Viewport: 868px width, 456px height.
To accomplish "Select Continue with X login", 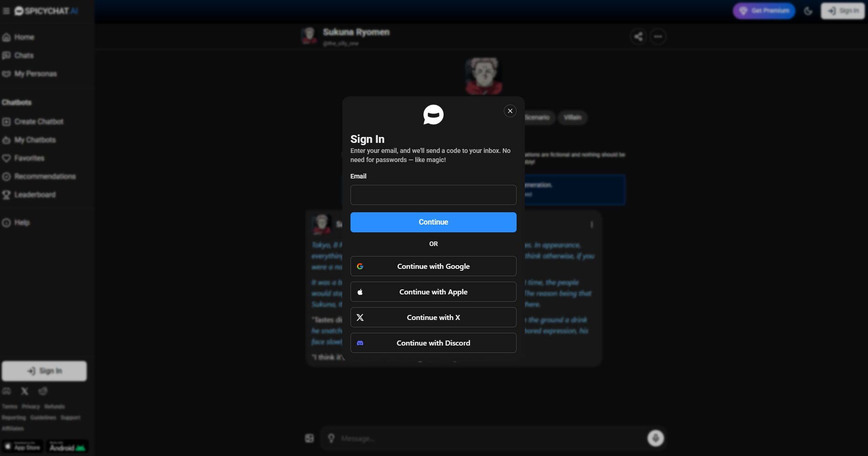I will 433,317.
